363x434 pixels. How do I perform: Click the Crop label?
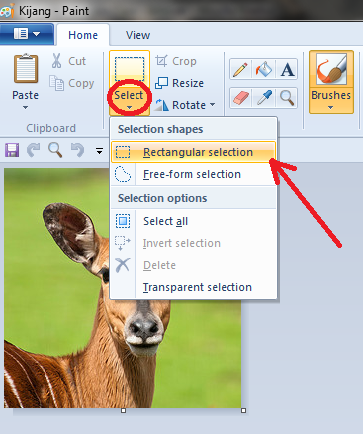184,61
